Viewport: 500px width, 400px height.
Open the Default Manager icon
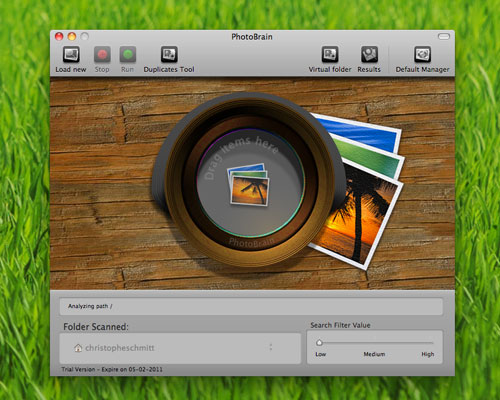(x=422, y=55)
